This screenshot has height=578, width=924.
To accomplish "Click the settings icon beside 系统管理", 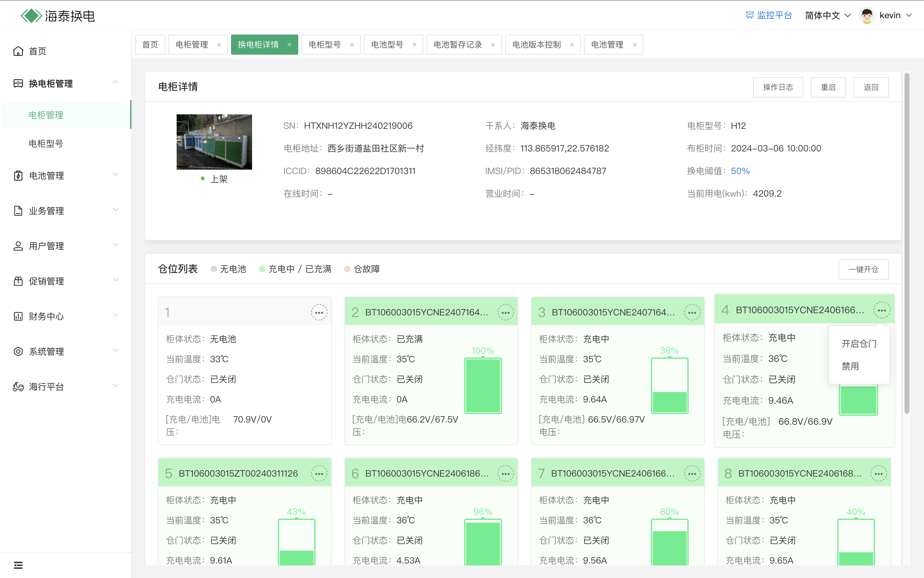I will pyautogui.click(x=18, y=351).
